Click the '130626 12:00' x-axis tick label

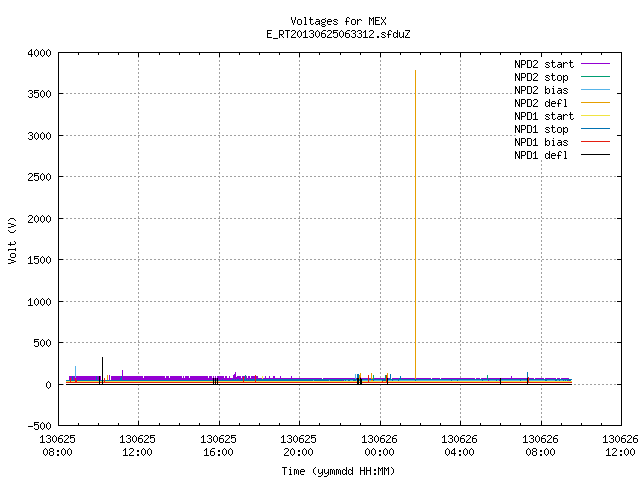point(620,446)
